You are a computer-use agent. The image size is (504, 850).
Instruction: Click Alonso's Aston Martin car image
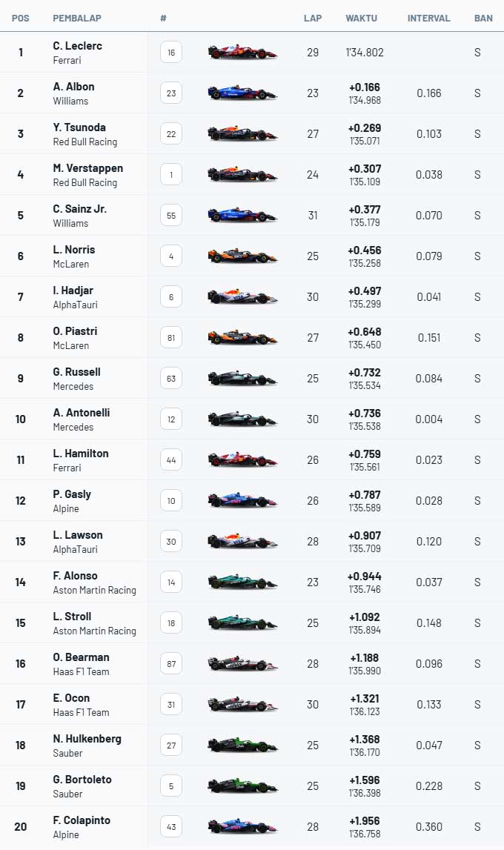(x=242, y=582)
